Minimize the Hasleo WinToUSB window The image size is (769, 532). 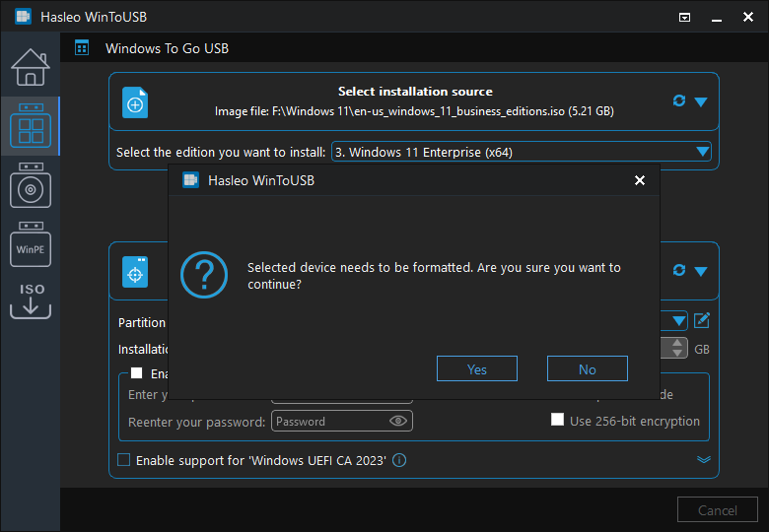pyautogui.click(x=717, y=18)
